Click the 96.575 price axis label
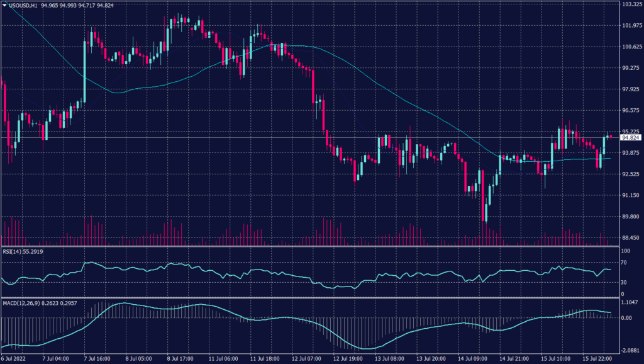 pos(631,110)
